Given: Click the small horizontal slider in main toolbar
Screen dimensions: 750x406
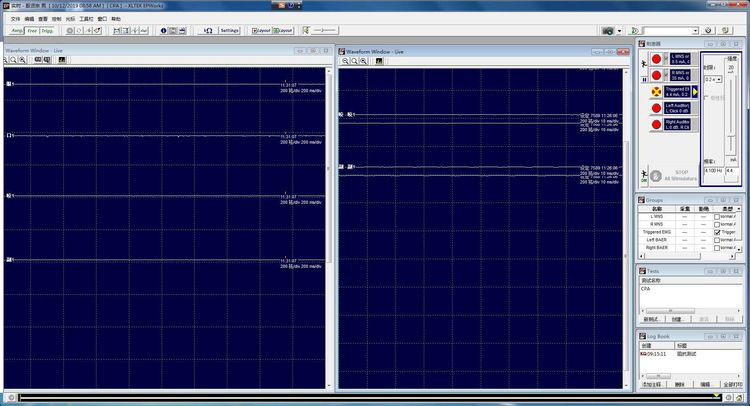Looking at the screenshot, I should [325, 30].
